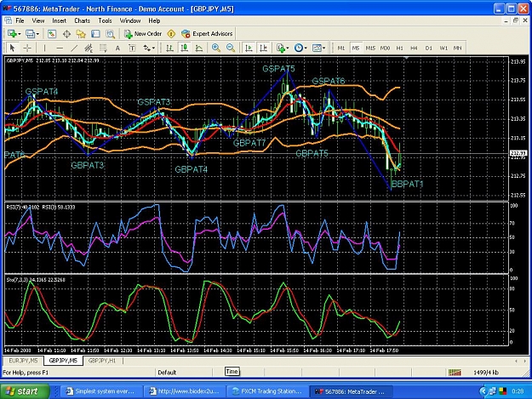Image resolution: width=532 pixels, height=399 pixels.
Task: Open the Strategy Tester icon
Action: click(x=110, y=33)
